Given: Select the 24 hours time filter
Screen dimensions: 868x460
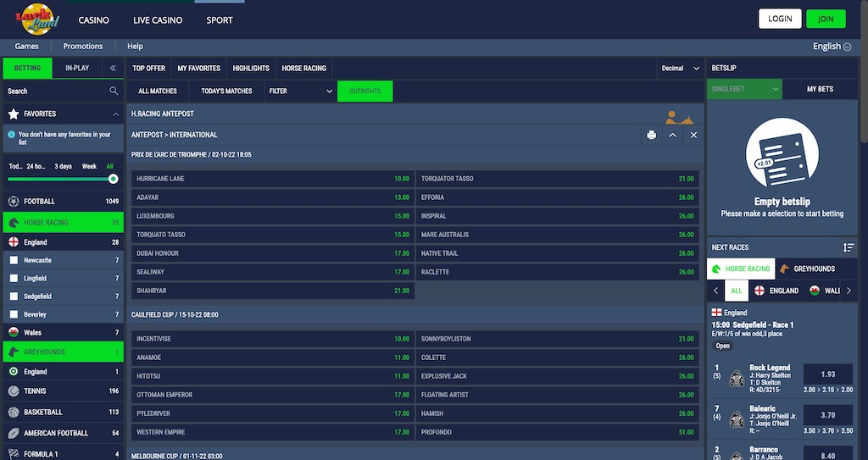Looking at the screenshot, I should 36,166.
